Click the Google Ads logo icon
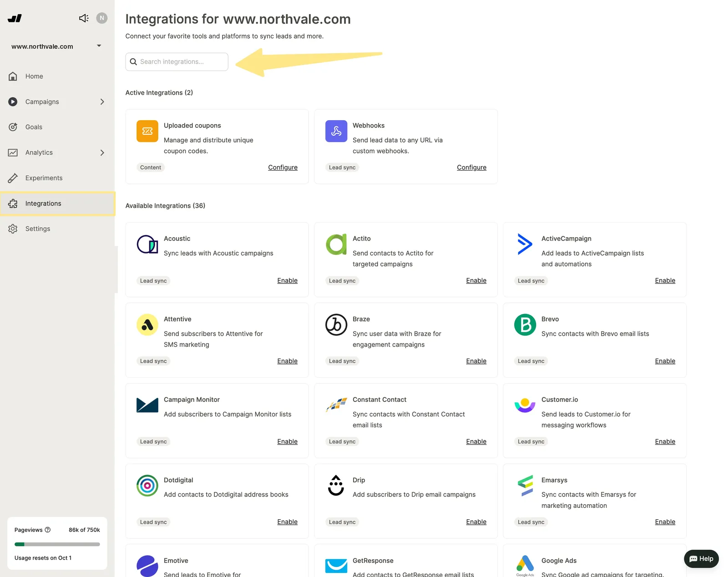Image resolution: width=728 pixels, height=577 pixels. (x=525, y=566)
